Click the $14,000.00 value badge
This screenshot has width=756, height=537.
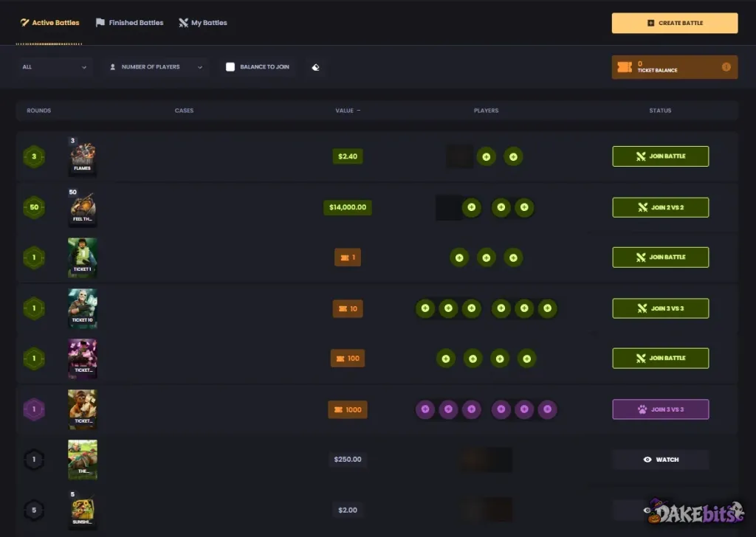coord(348,207)
